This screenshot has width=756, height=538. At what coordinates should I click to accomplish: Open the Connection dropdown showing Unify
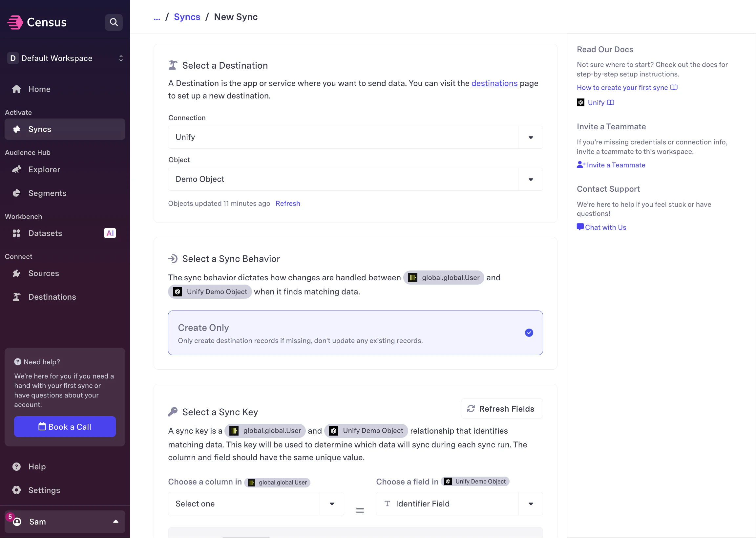click(x=355, y=137)
